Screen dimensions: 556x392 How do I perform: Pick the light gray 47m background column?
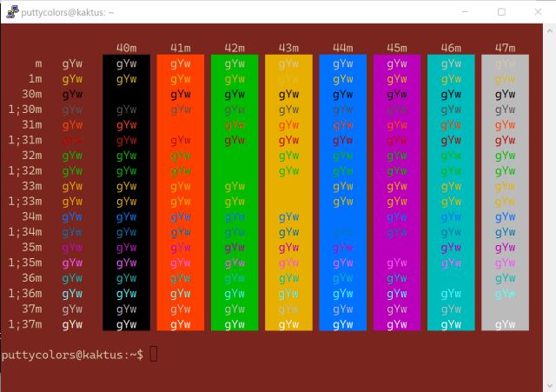tap(505, 193)
